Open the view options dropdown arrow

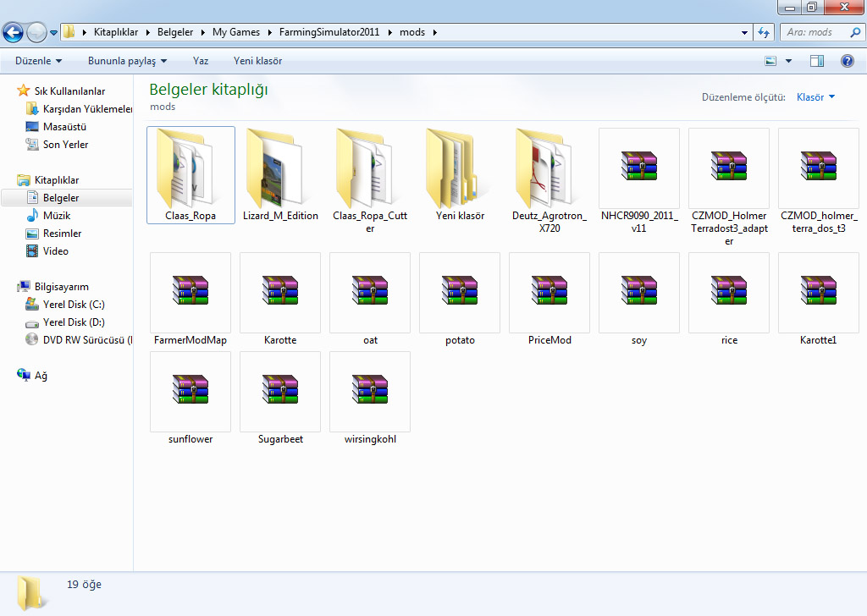789,61
